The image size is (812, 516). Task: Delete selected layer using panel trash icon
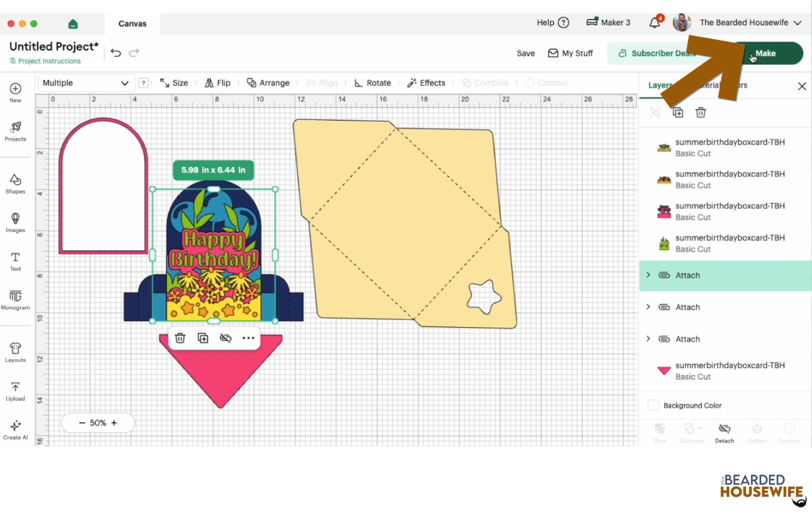pyautogui.click(x=701, y=113)
